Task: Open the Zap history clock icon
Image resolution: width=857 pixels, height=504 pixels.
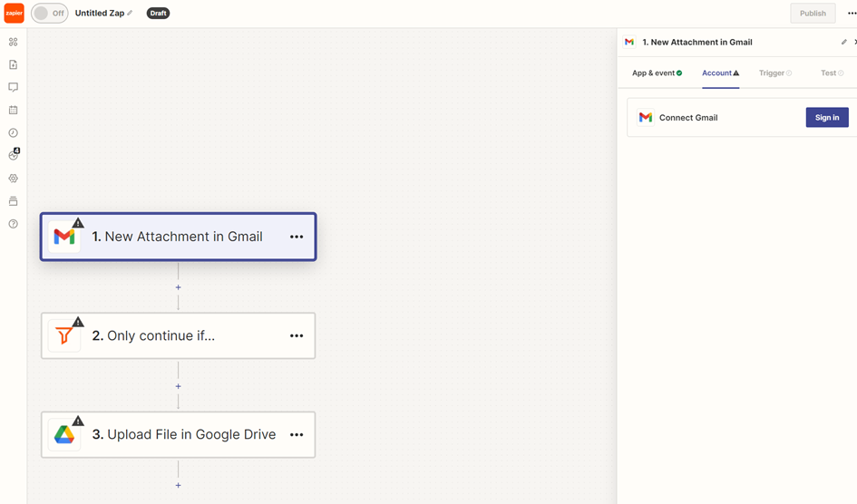Action: pos(13,132)
